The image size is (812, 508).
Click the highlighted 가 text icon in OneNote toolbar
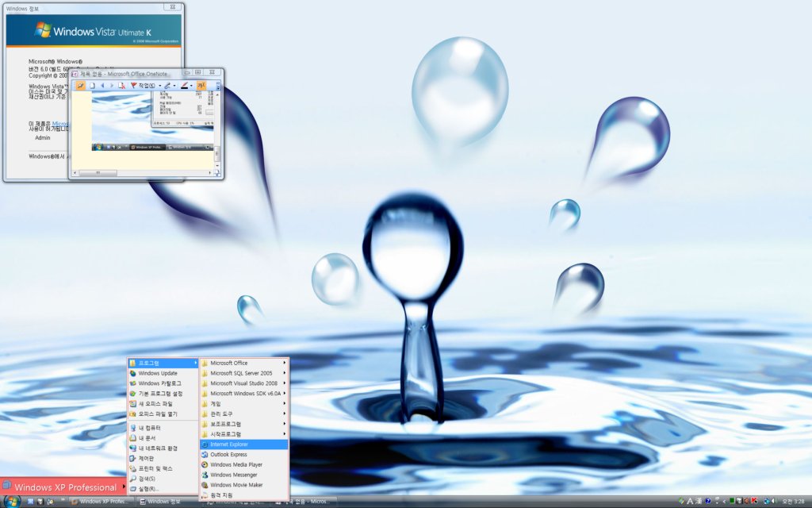point(201,86)
